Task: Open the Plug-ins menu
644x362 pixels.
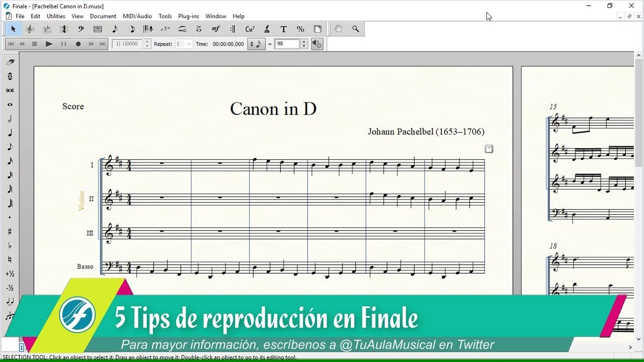Action: click(189, 16)
